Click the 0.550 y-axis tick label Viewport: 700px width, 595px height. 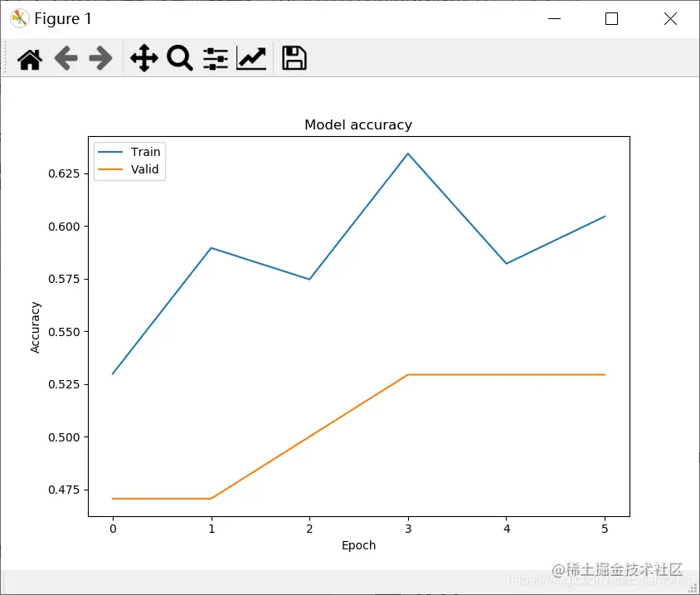tap(64, 332)
